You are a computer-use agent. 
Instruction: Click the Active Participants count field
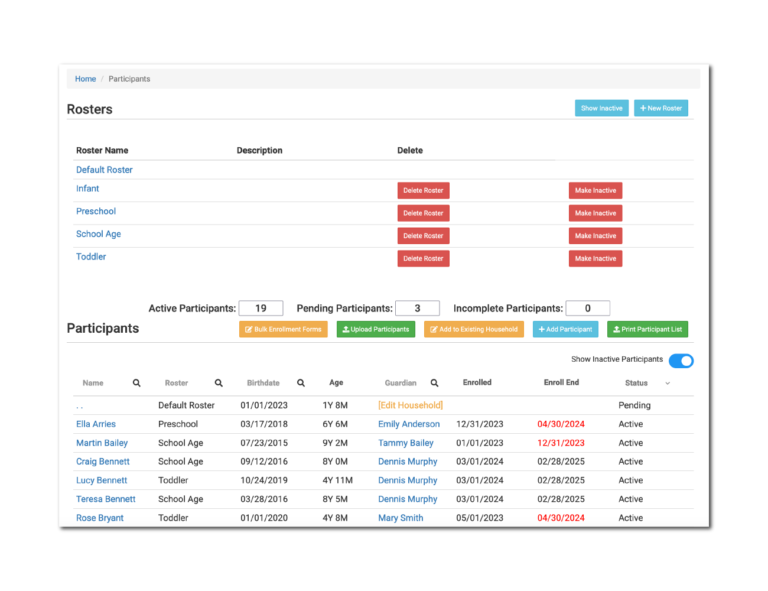coord(260,309)
